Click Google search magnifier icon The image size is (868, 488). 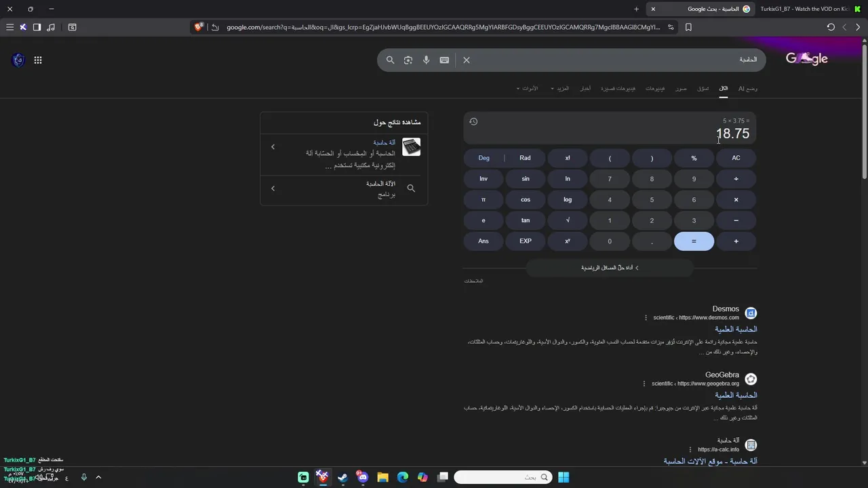coord(391,60)
